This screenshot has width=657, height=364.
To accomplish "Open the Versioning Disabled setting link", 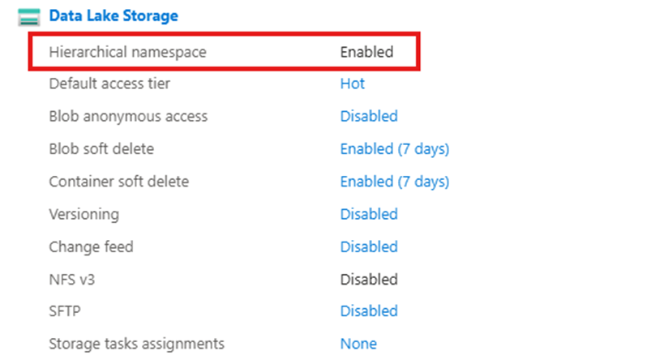I will click(369, 214).
